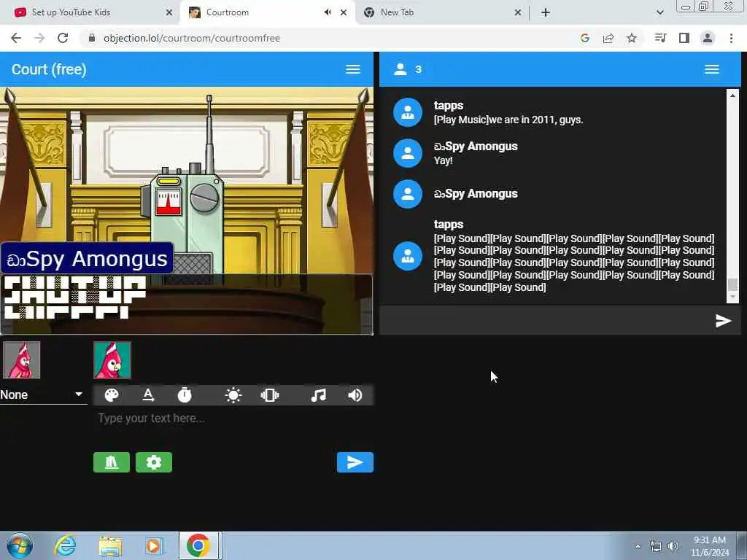Open the text color palette tool
Viewport: 747px width, 560px height.
click(x=112, y=395)
